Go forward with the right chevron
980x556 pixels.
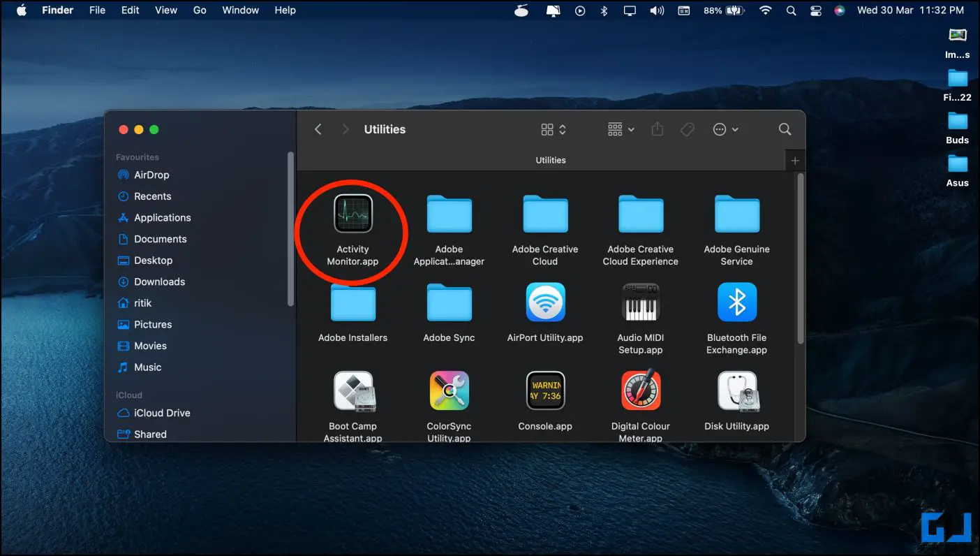point(345,129)
